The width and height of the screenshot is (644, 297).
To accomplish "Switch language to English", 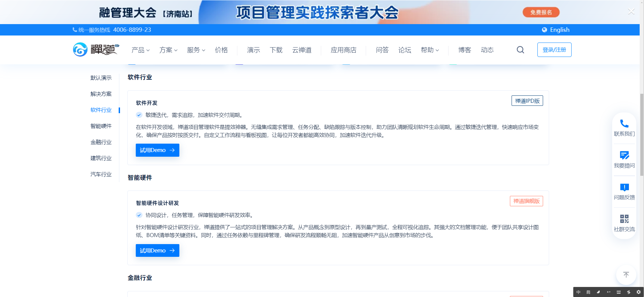I will point(560,30).
